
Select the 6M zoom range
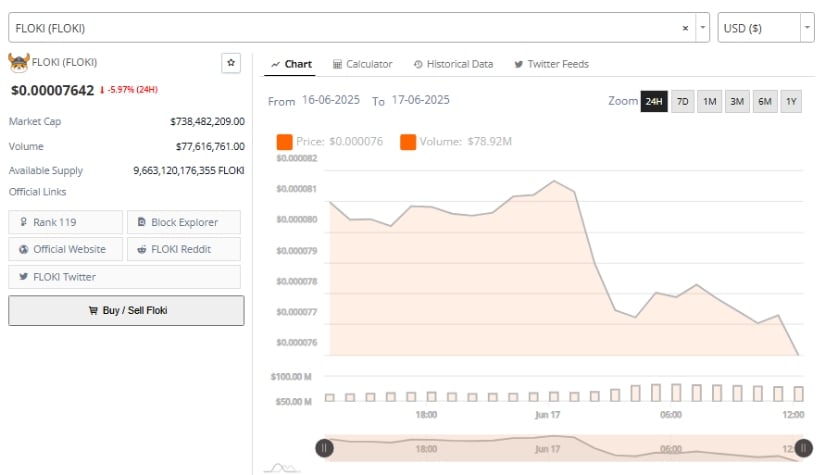pyautogui.click(x=764, y=102)
